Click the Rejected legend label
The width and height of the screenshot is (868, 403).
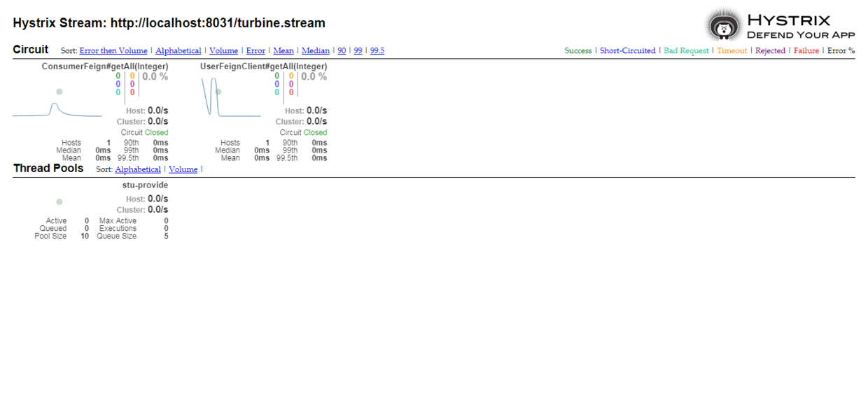point(770,51)
